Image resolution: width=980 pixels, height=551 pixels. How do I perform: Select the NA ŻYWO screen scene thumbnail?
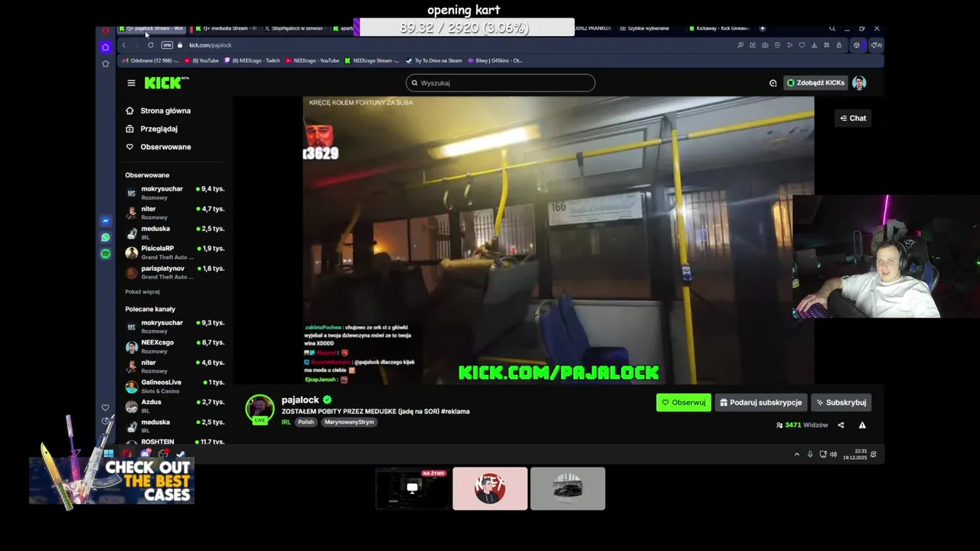coord(413,488)
